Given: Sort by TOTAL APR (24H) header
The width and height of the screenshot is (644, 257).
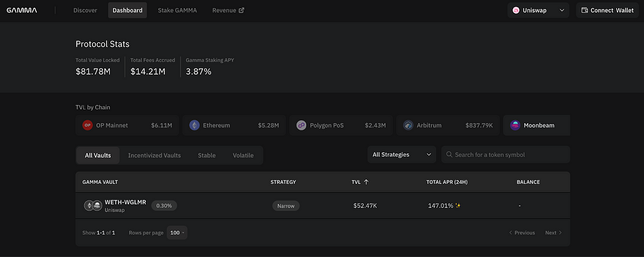Looking at the screenshot, I should (x=447, y=182).
